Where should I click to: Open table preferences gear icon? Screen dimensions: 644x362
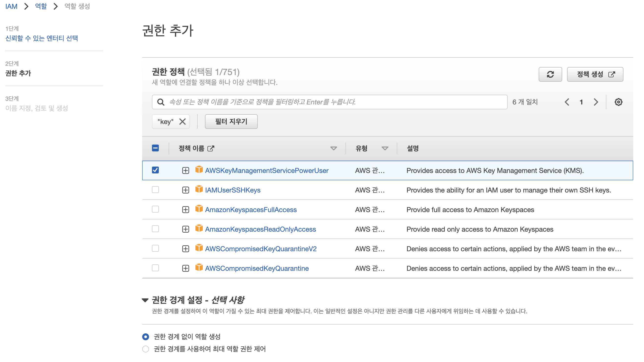618,102
